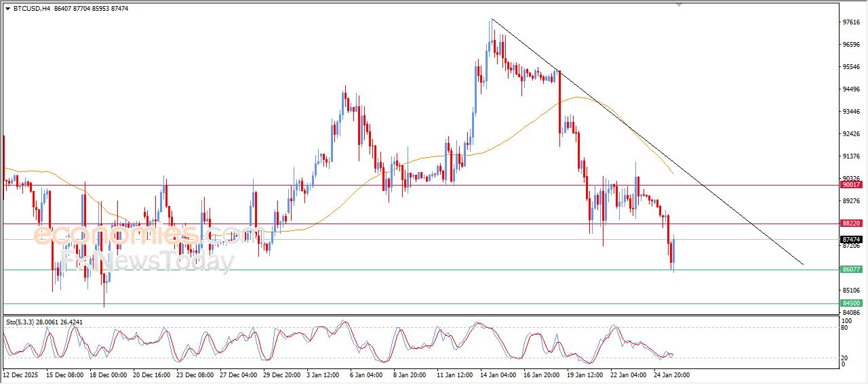This screenshot has width=868, height=384.
Task: Click the stochastic 20 level axis label
Action: (844, 357)
